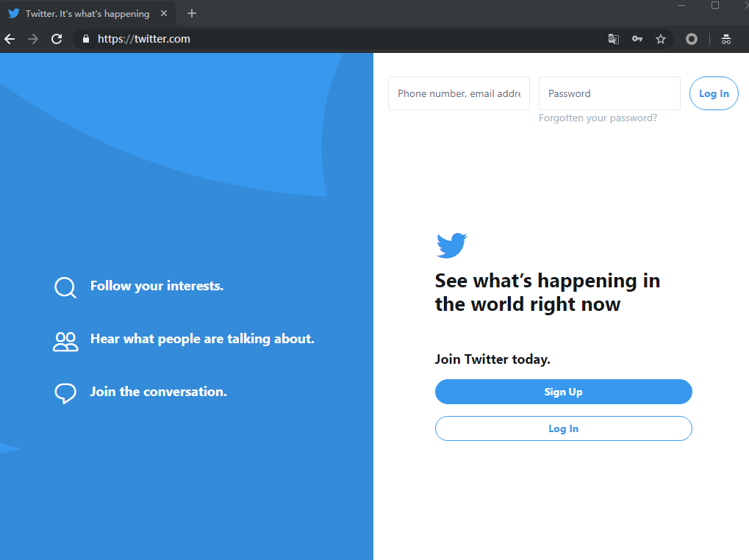Minimize the browser window
Screen dimensions: 749x560
click(x=681, y=6)
